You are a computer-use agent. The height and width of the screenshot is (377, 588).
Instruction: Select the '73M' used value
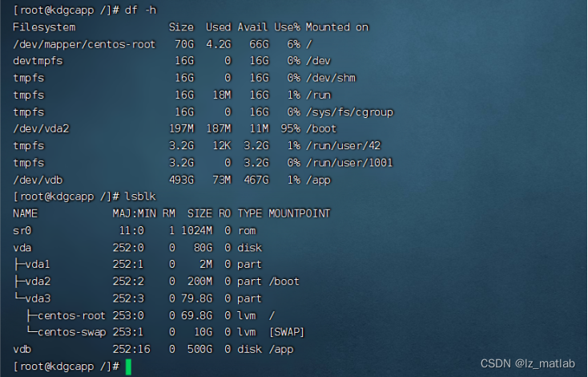(x=222, y=180)
